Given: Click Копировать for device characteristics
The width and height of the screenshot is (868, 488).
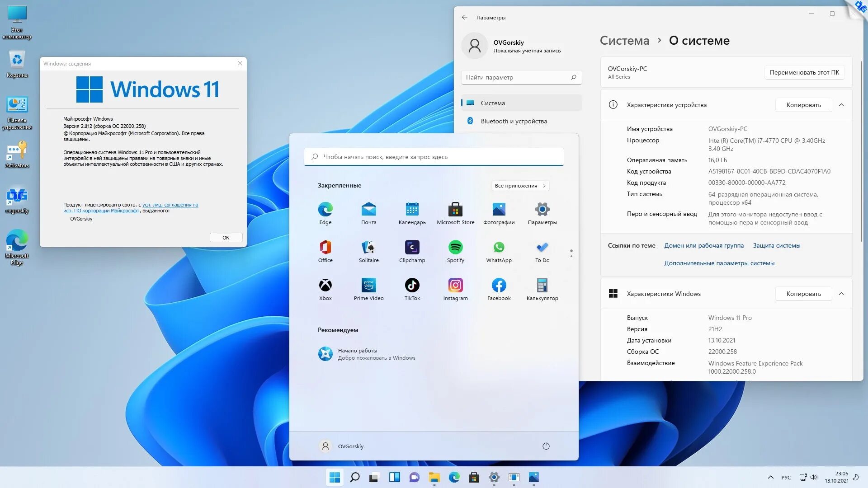Looking at the screenshot, I should tap(802, 105).
